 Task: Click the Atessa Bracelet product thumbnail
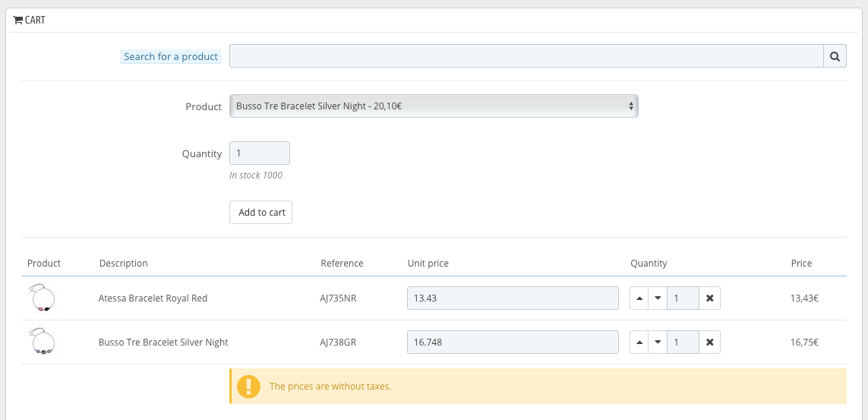(x=42, y=298)
